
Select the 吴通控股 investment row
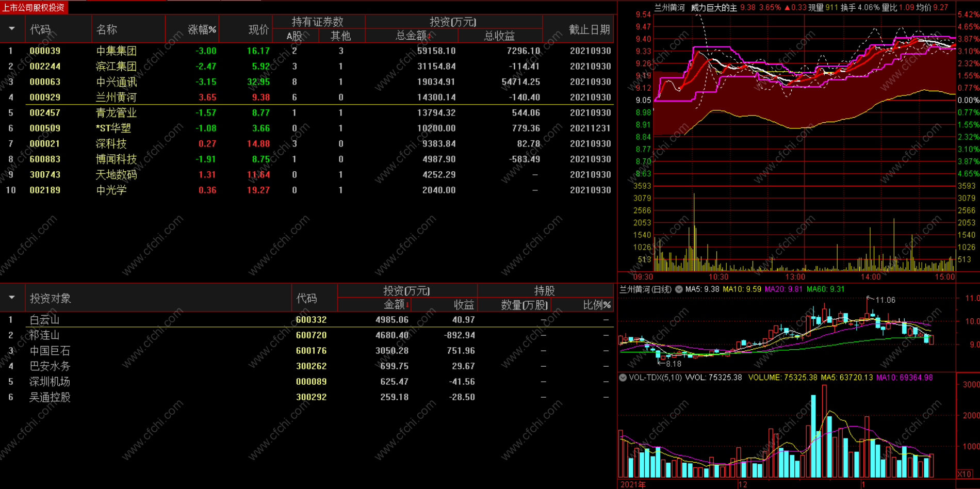coord(308,397)
